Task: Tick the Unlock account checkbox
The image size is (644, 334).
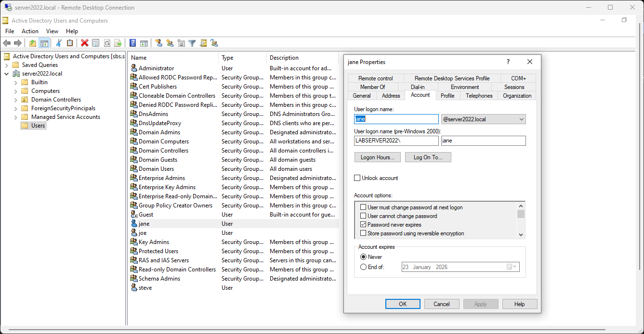Action: coord(357,178)
